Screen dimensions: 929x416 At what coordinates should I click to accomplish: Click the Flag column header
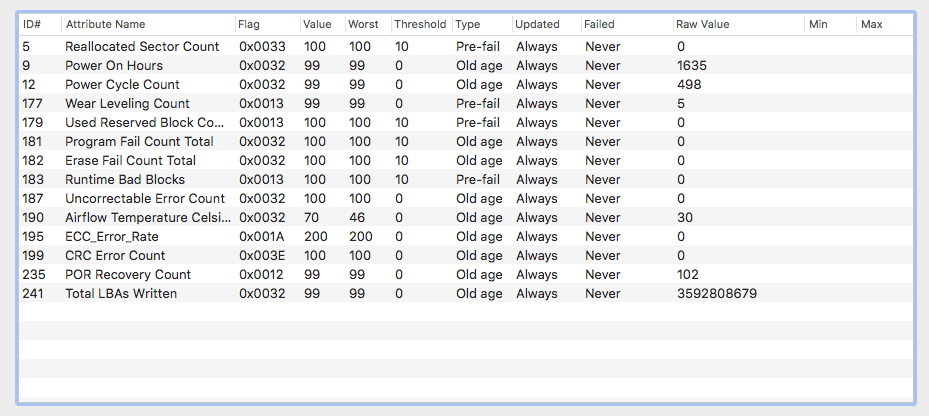click(x=267, y=24)
